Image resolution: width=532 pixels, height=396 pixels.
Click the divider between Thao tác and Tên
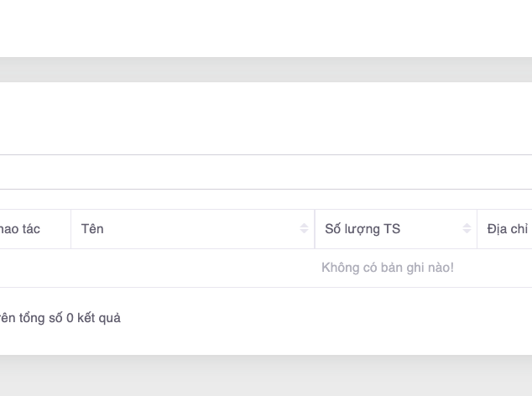[x=70, y=229]
